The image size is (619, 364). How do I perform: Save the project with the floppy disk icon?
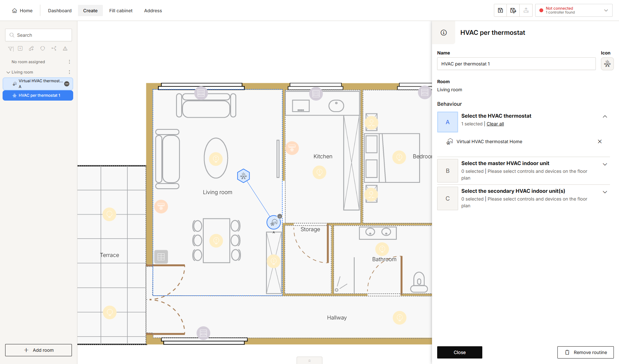coord(500,10)
